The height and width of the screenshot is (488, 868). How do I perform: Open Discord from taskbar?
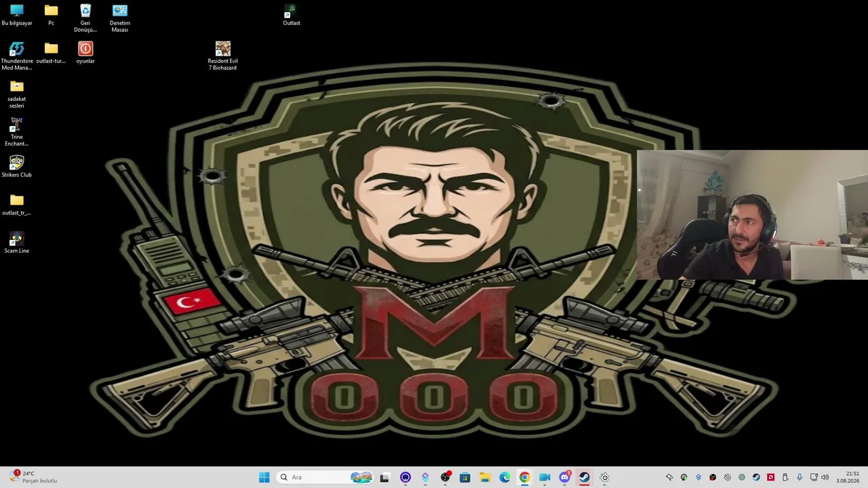pyautogui.click(x=564, y=477)
